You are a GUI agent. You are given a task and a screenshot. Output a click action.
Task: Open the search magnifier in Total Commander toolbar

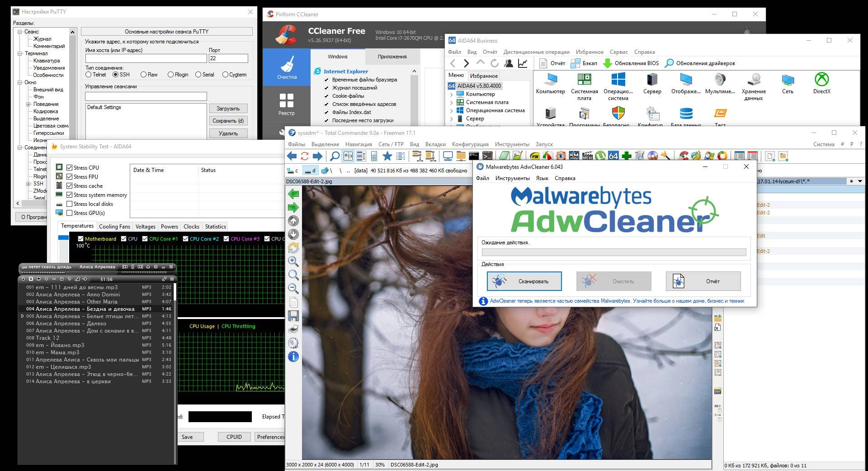pos(335,156)
